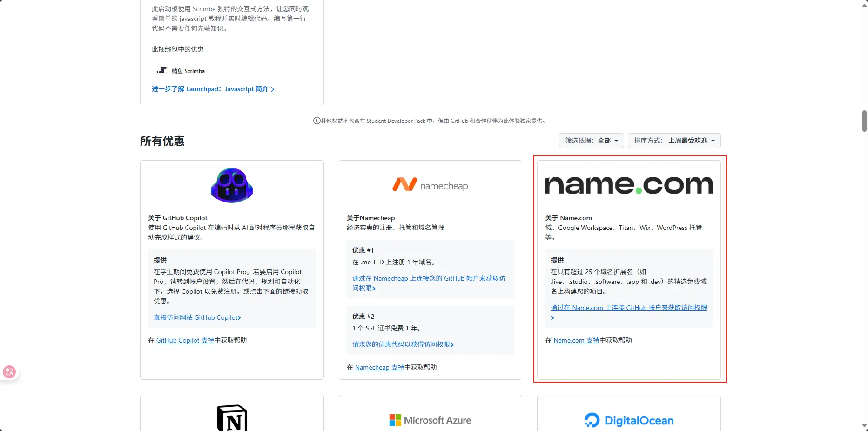Click the Namecheap 支持 help link
The image size is (868, 431).
(x=379, y=368)
